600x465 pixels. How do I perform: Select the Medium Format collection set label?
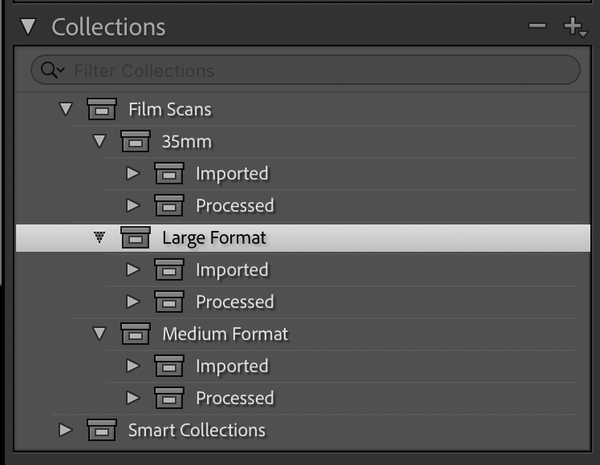click(x=225, y=333)
